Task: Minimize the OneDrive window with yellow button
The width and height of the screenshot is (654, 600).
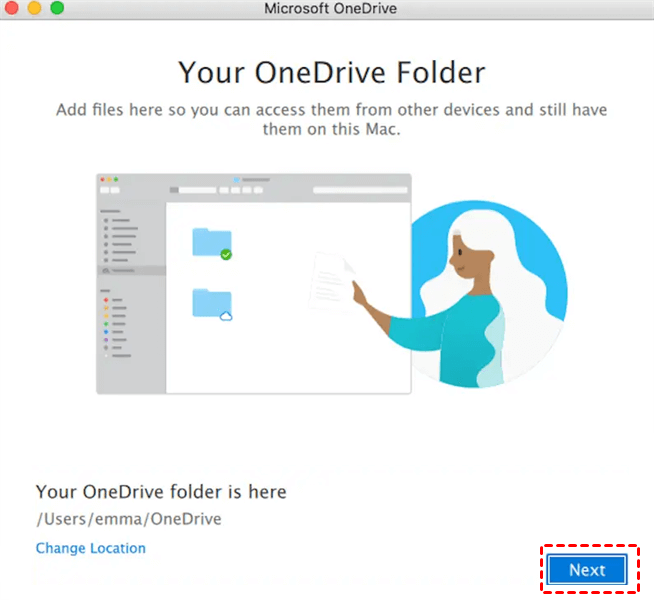Action: 34,8
